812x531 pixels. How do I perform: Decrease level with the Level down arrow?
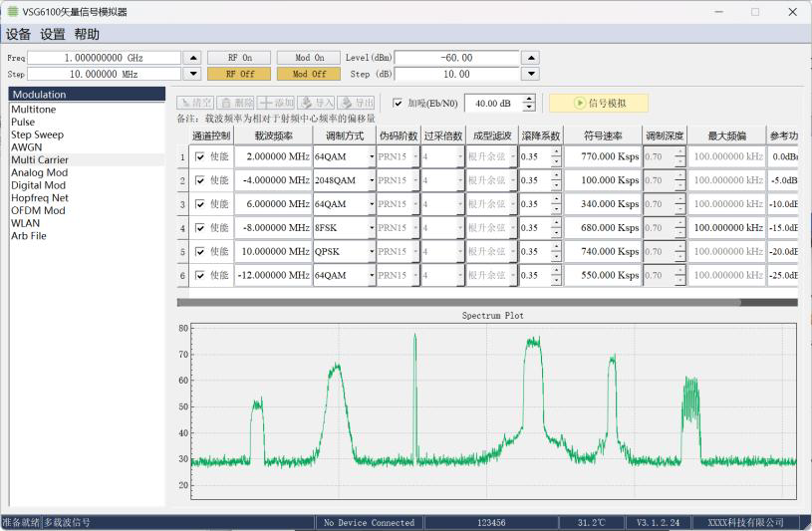click(x=531, y=74)
